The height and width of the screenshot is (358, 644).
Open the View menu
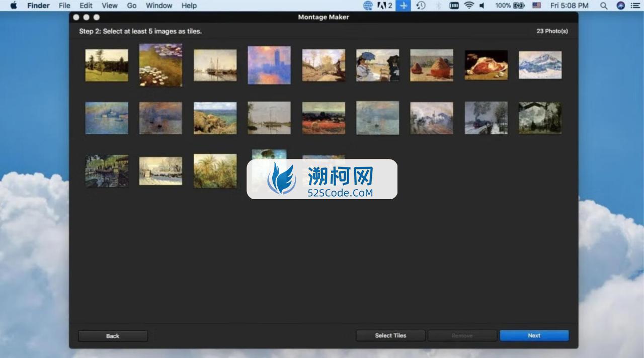tap(110, 6)
